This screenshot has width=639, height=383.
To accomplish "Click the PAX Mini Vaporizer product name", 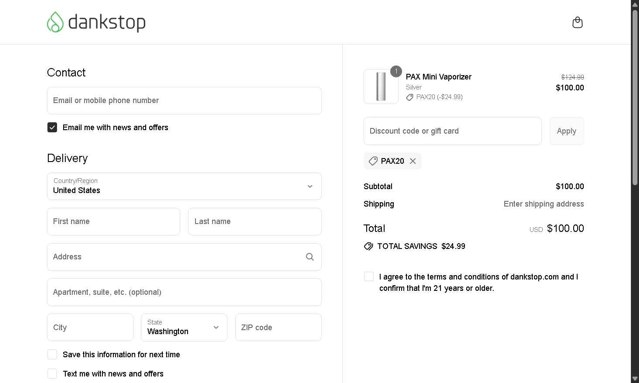I will (438, 77).
